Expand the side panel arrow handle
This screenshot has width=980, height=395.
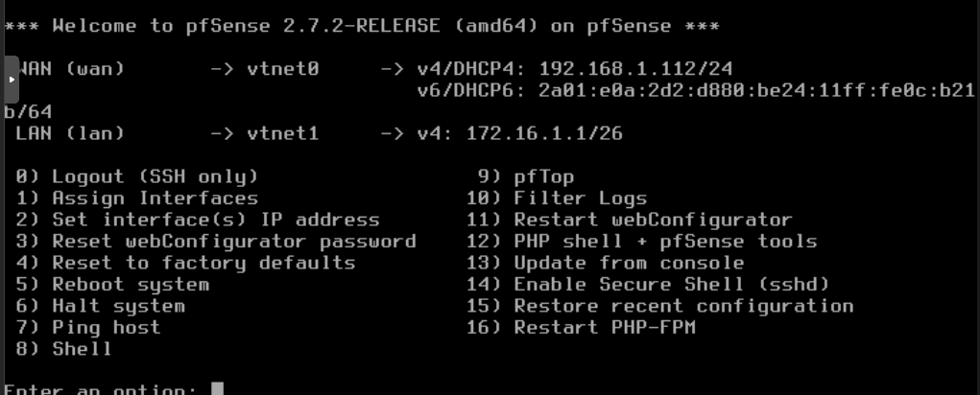12,79
